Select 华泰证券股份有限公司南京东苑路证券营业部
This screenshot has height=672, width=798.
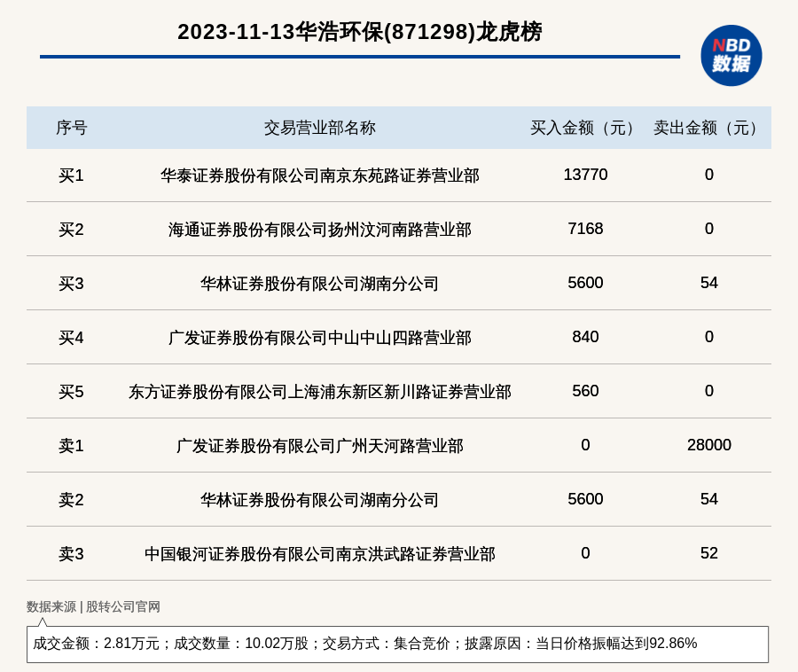319,176
